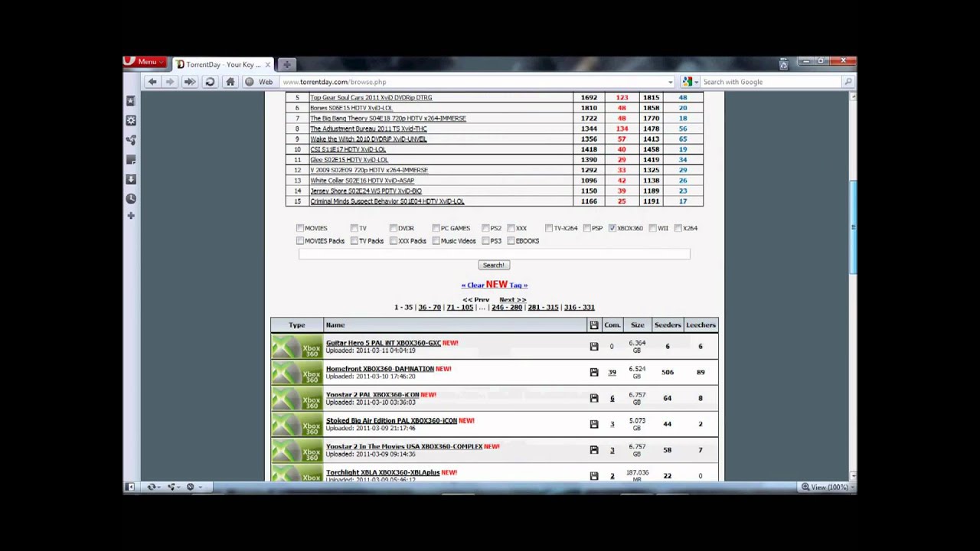
Task: Open the bookmarks sidebar panel icon
Action: [x=131, y=101]
